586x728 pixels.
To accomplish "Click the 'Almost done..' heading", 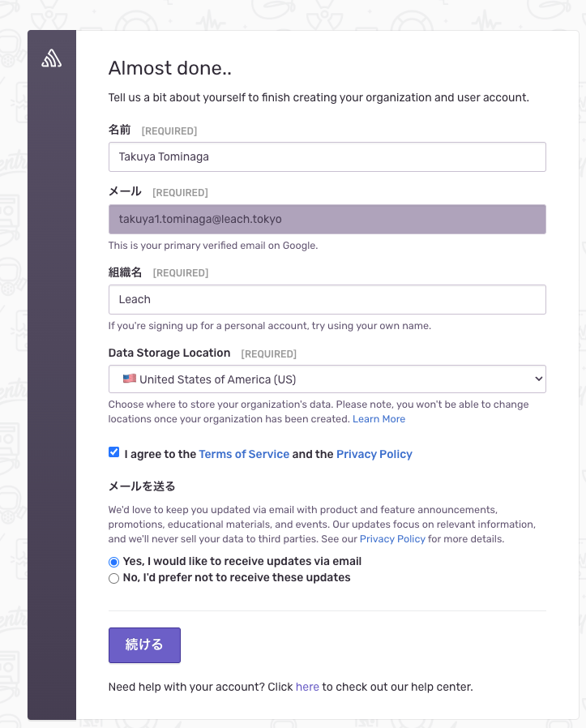I will click(170, 68).
